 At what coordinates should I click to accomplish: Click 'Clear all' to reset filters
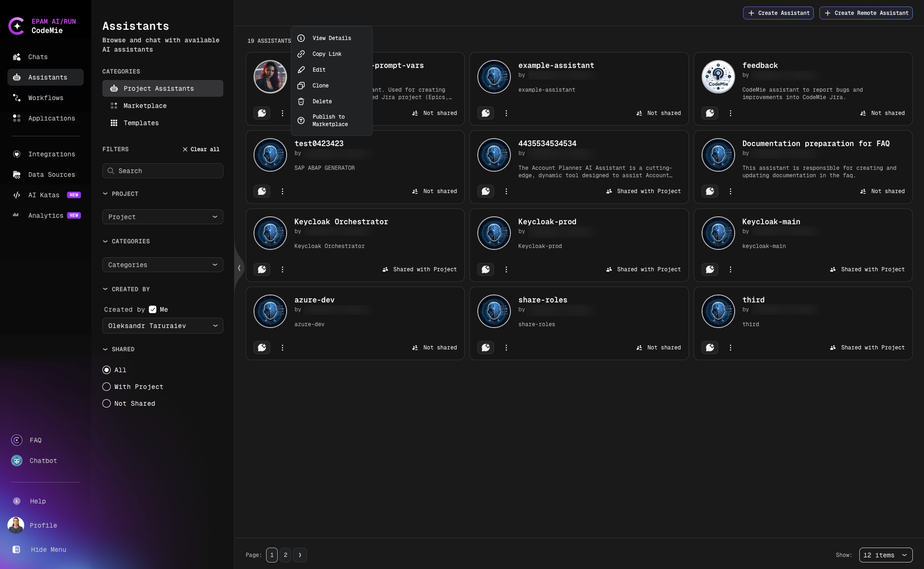[201, 149]
